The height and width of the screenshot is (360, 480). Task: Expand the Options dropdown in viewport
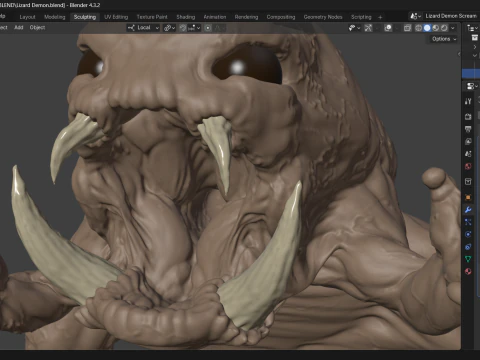click(444, 39)
